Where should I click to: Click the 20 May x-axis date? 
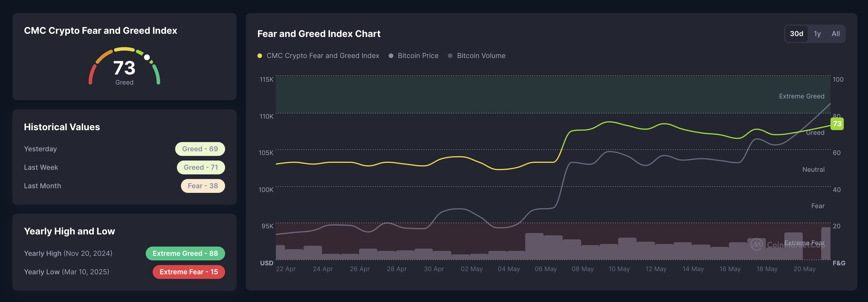click(x=804, y=269)
